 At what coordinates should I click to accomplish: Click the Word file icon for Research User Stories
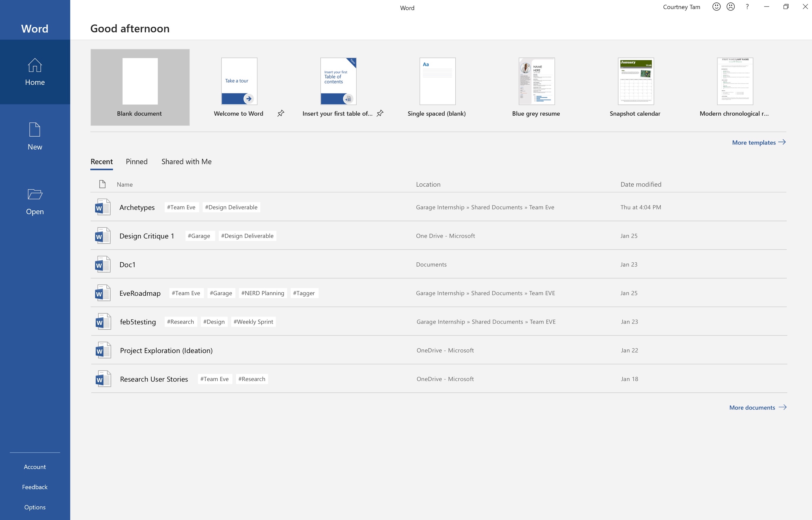click(103, 379)
